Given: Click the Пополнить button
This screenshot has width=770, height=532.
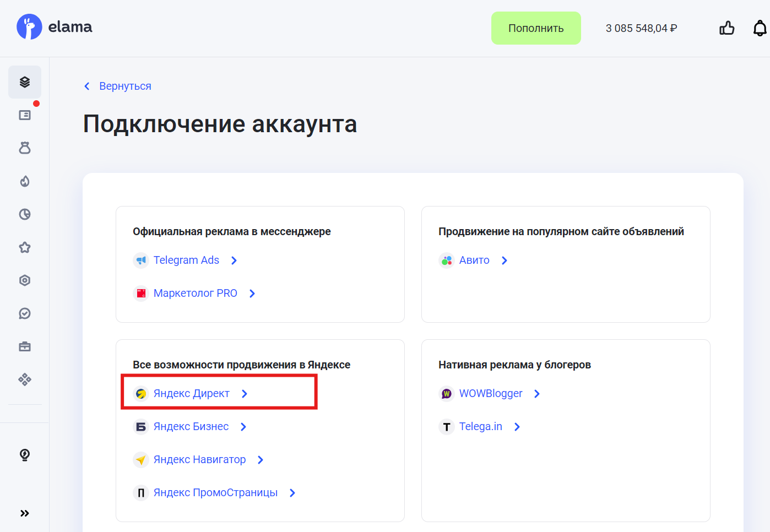Looking at the screenshot, I should (536, 28).
